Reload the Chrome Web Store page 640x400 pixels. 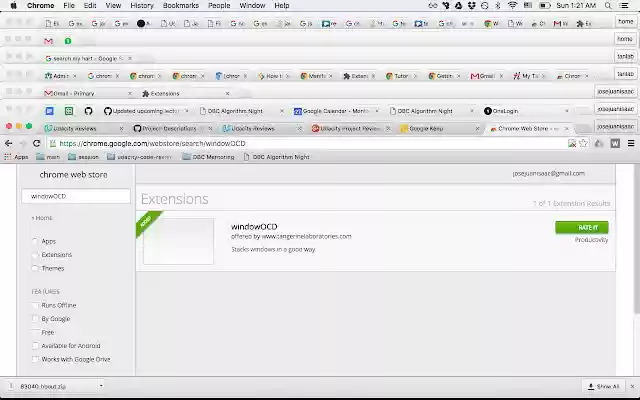point(36,143)
